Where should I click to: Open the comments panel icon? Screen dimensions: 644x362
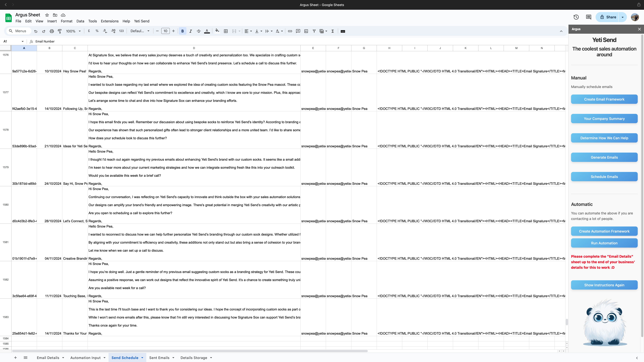pos(589,17)
